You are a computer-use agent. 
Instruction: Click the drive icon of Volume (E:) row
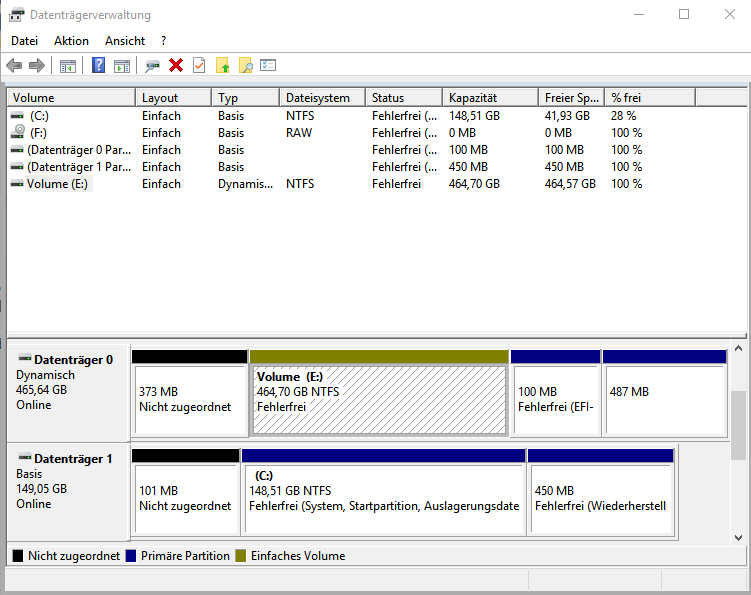[x=17, y=184]
